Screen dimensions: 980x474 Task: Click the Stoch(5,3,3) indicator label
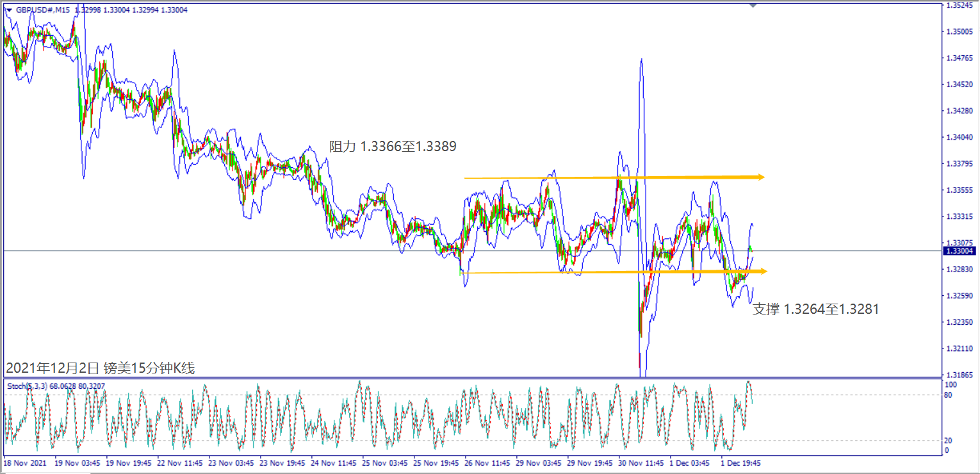(x=26, y=386)
